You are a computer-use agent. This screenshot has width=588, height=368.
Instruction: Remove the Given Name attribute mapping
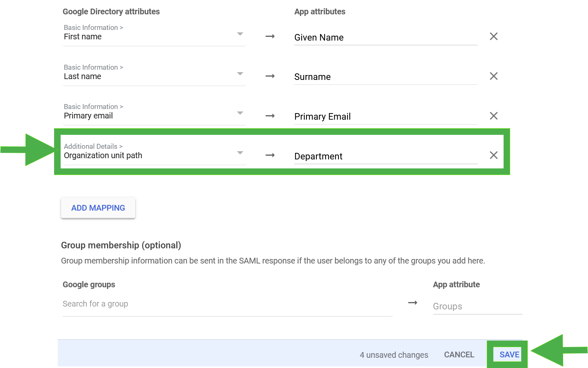click(x=493, y=36)
